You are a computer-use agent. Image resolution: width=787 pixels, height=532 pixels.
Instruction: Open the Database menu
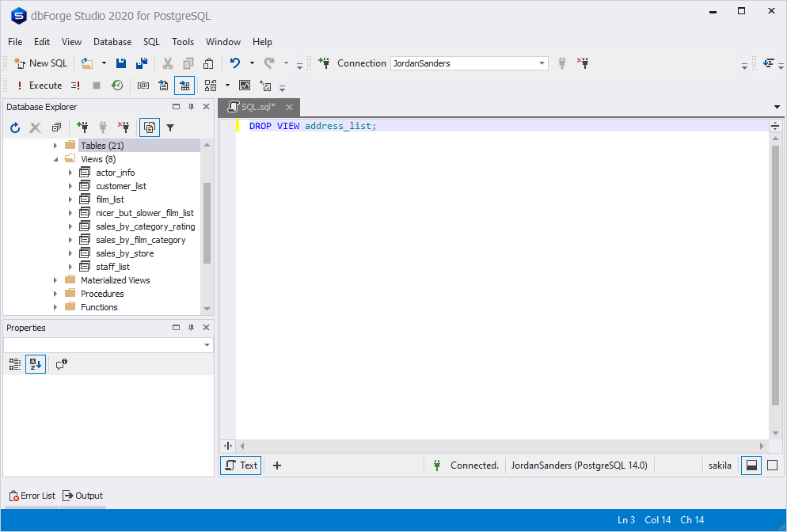click(x=112, y=42)
